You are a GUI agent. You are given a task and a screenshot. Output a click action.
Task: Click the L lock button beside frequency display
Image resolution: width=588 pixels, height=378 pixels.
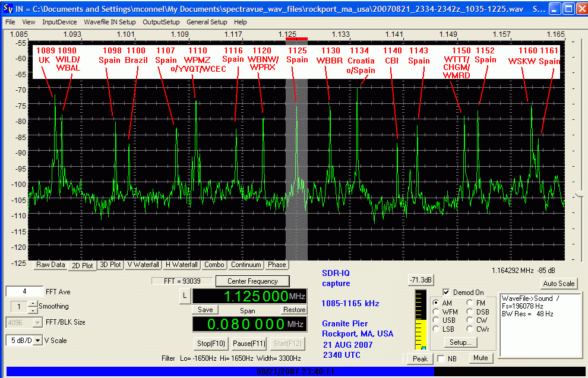click(x=185, y=296)
